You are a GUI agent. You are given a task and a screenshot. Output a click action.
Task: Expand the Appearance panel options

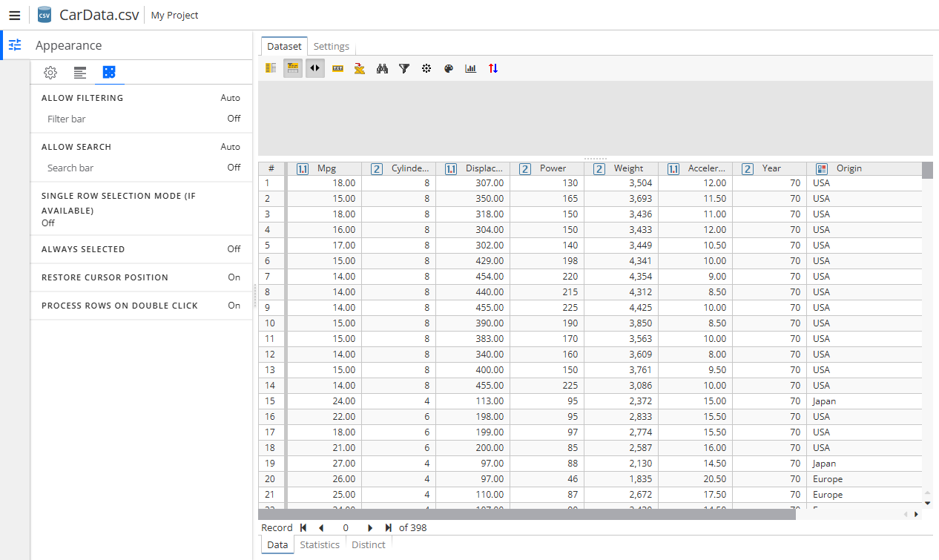(x=15, y=45)
